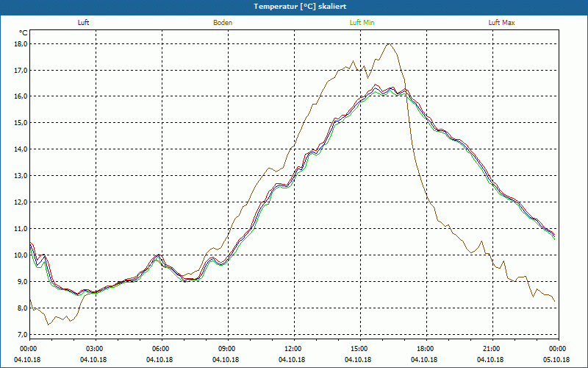Click the 10,0 y-axis value
The image size is (588, 368).
(21, 255)
